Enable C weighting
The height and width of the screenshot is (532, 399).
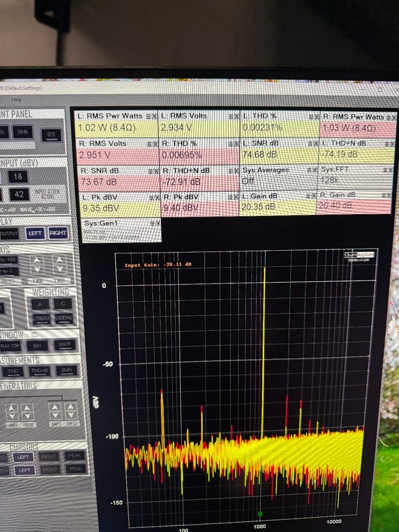pos(63,303)
